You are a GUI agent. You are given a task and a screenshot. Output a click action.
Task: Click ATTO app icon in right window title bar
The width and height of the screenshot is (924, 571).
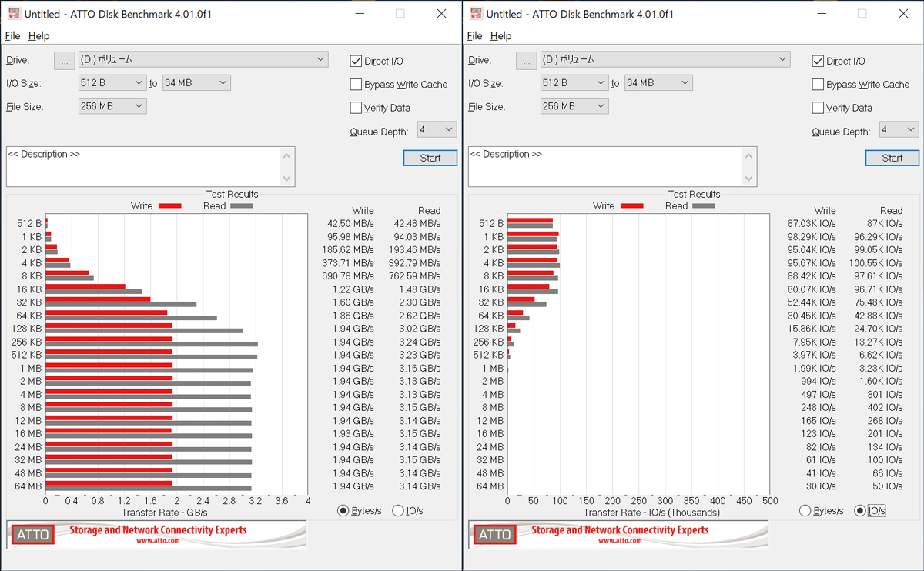click(475, 14)
